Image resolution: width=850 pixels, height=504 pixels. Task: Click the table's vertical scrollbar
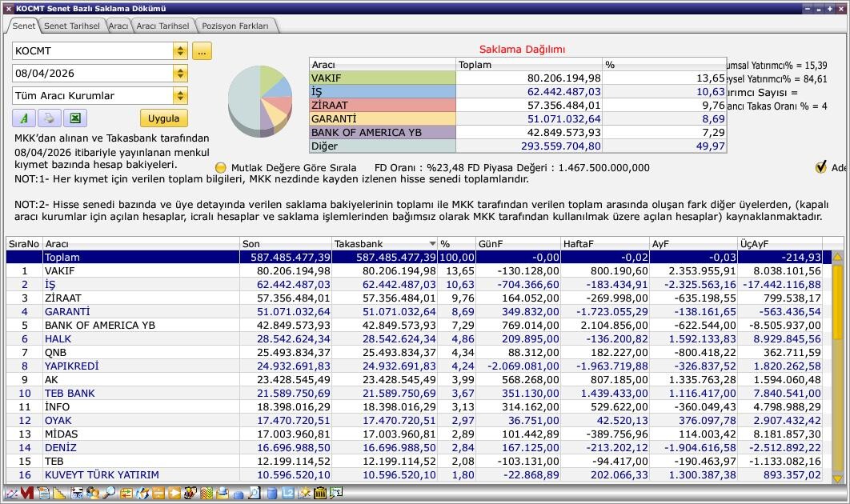(837, 368)
